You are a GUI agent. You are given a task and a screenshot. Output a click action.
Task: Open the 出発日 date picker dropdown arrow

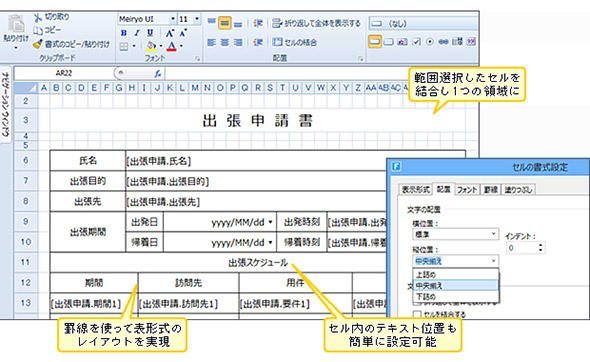coord(270,222)
